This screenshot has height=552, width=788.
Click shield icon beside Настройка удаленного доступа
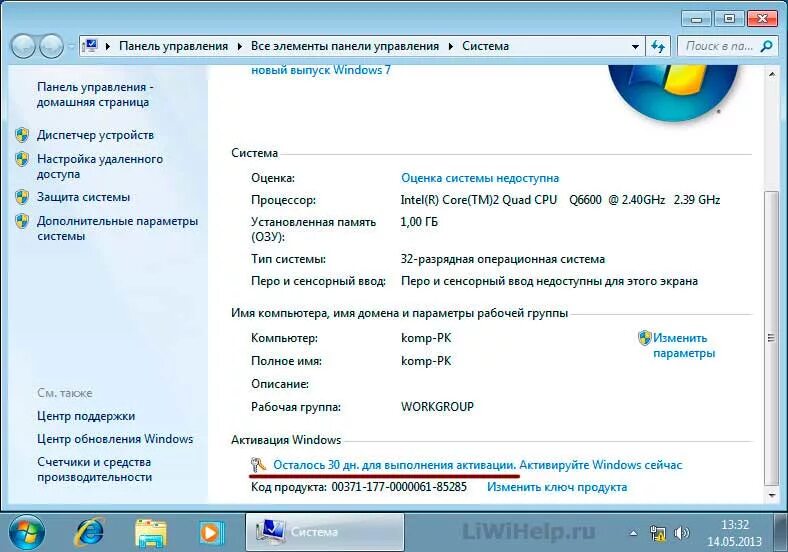(x=22, y=159)
